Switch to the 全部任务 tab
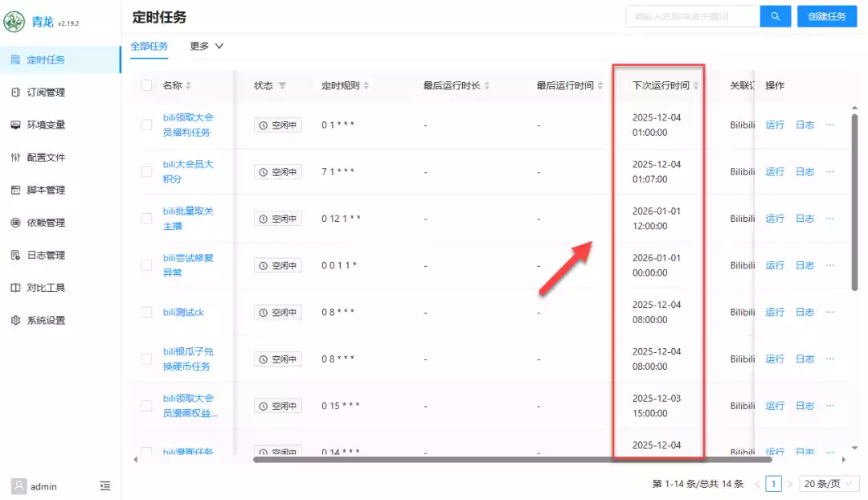 tap(149, 47)
